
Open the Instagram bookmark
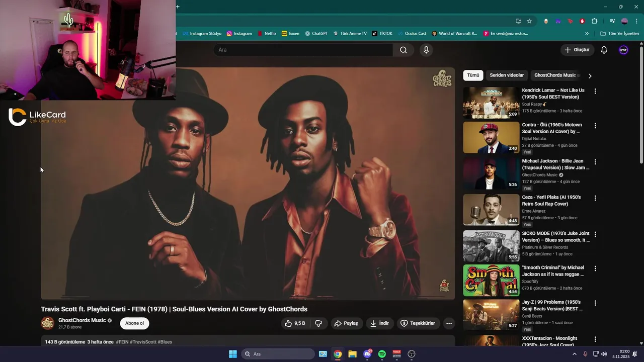click(x=239, y=34)
